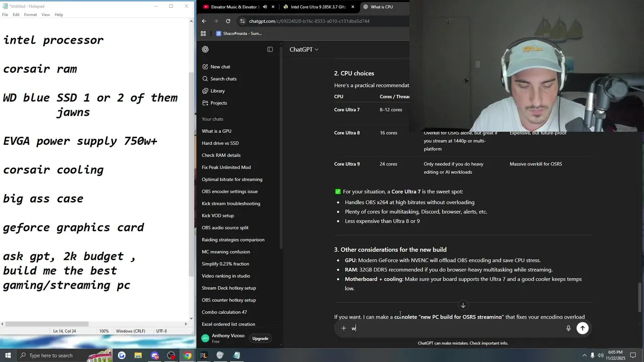
Task: Open the notifications icon in system tray
Action: pos(633,355)
